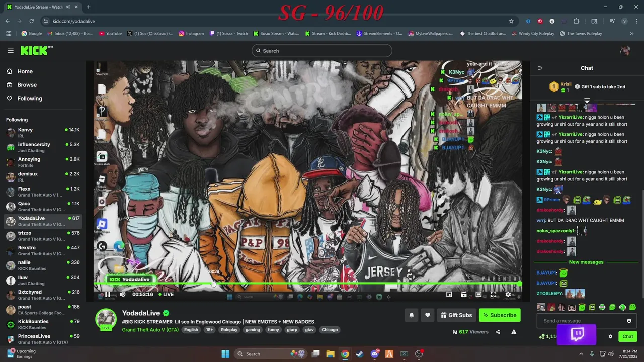Reload the page in Chrome
Image resolution: width=644 pixels, height=362 pixels.
click(31, 21)
